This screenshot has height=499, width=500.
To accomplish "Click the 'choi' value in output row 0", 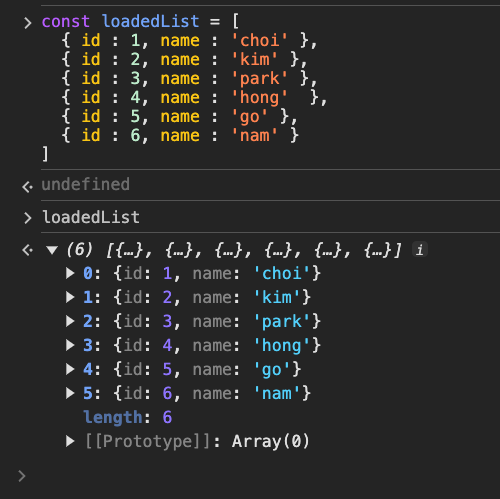I will [282, 273].
